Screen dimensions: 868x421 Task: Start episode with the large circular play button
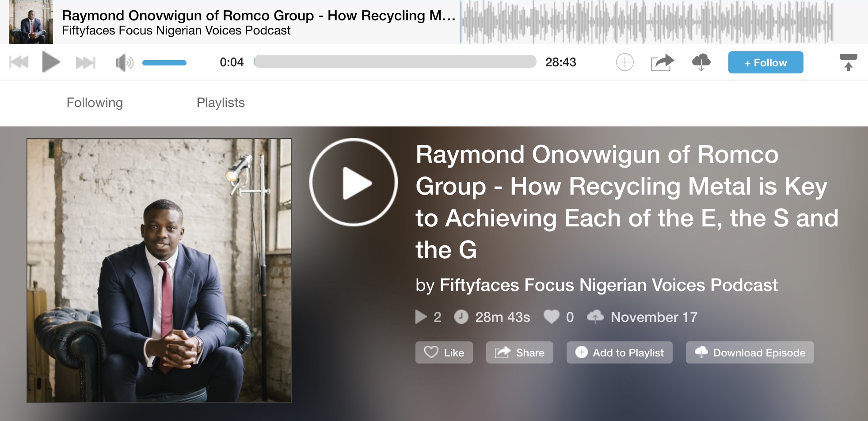(x=354, y=182)
